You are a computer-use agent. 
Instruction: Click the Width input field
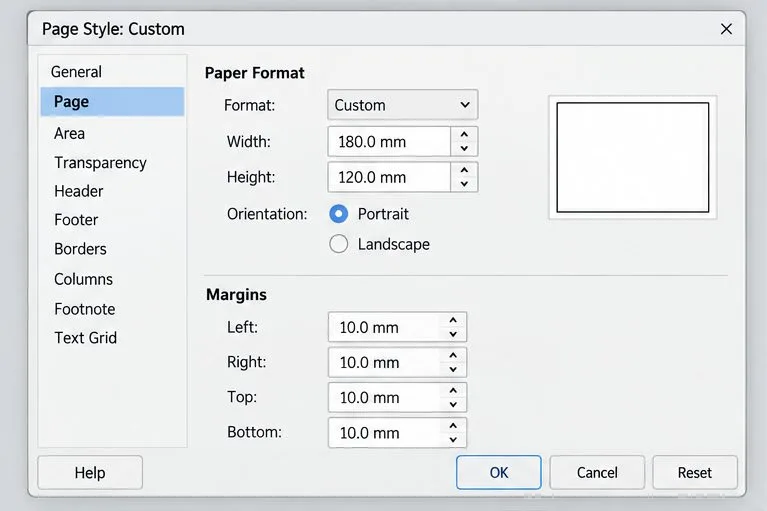coord(389,142)
